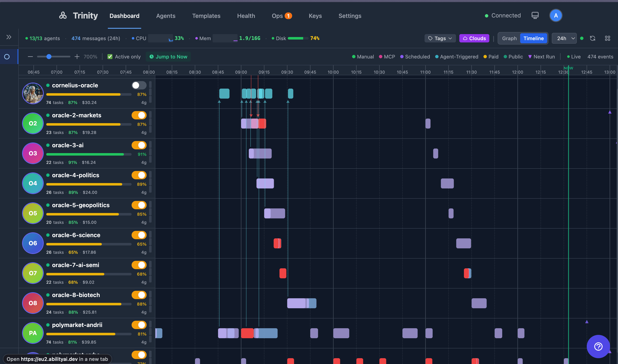The image size is (618, 364).
Task: Open the Templates tab
Action: pos(206,16)
